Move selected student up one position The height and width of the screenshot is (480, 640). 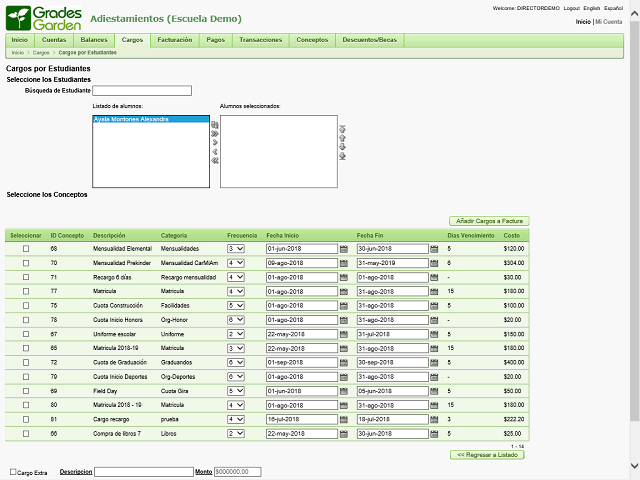342,138
